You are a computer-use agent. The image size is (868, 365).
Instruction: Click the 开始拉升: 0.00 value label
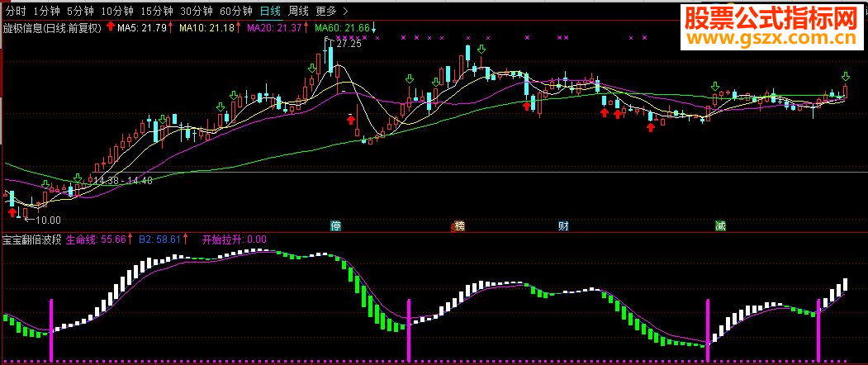point(235,239)
